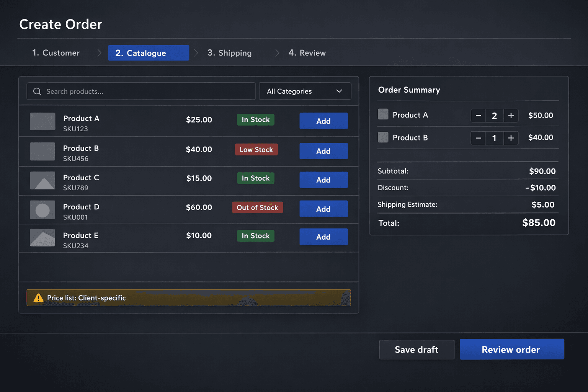Click the Product C mountain thumbnail
588x392 pixels.
click(x=42, y=181)
